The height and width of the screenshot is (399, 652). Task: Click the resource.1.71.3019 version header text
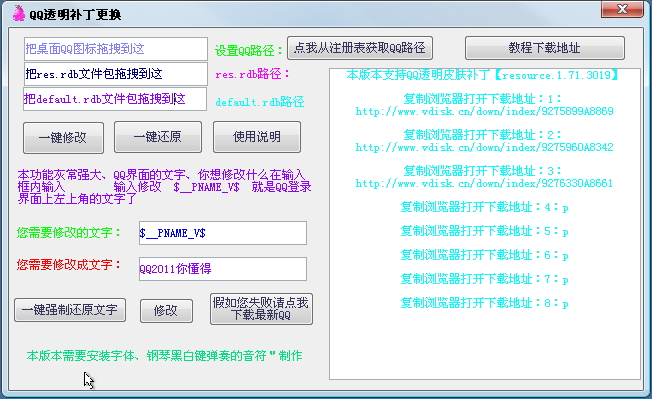482,75
